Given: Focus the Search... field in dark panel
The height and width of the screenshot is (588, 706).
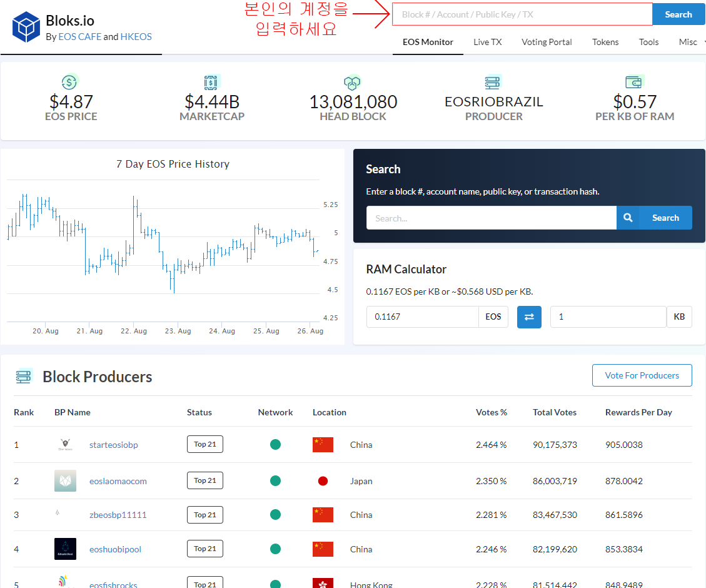Looking at the screenshot, I should click(492, 218).
